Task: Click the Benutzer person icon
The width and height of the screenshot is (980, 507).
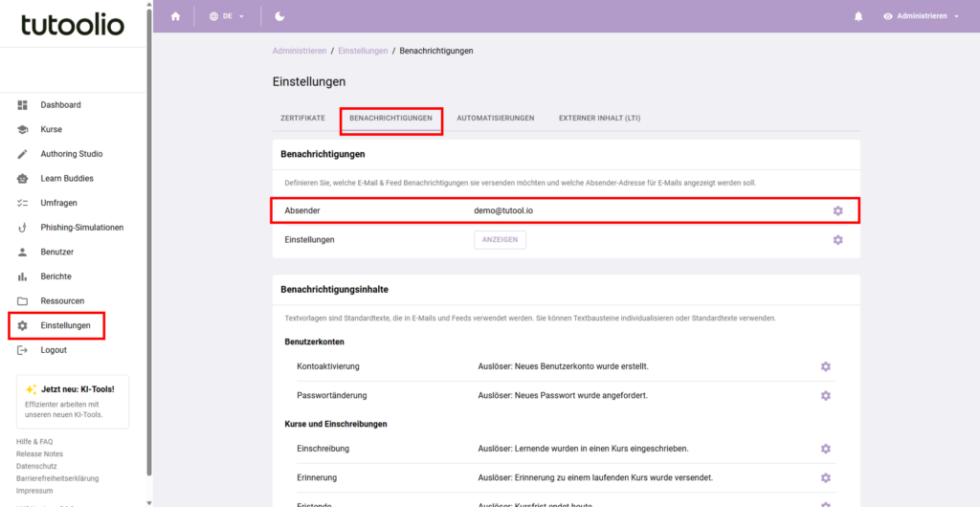Action: click(x=23, y=253)
